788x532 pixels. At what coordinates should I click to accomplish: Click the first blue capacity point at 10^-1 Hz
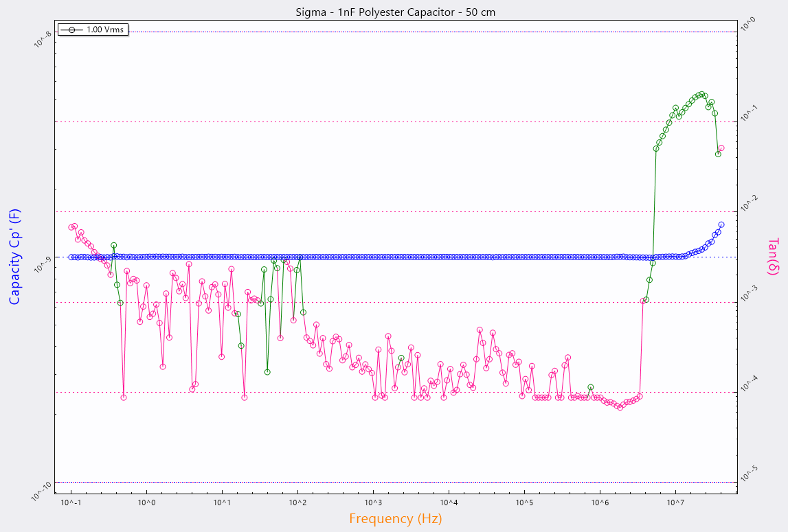pyautogui.click(x=71, y=257)
